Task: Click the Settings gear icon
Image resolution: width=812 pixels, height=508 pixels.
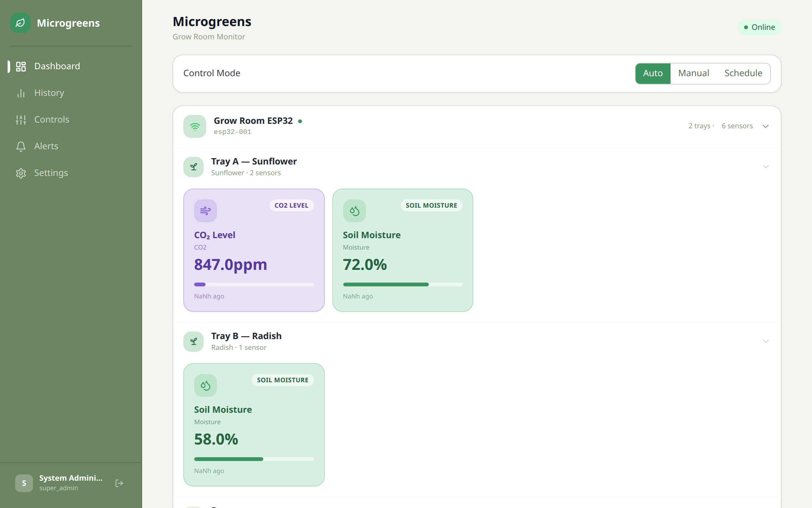Action: [x=21, y=173]
